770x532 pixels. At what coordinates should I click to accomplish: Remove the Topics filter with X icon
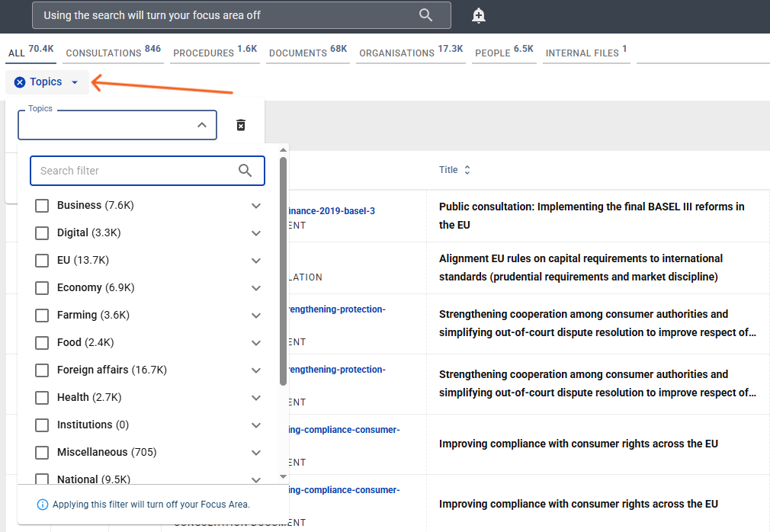tap(20, 82)
